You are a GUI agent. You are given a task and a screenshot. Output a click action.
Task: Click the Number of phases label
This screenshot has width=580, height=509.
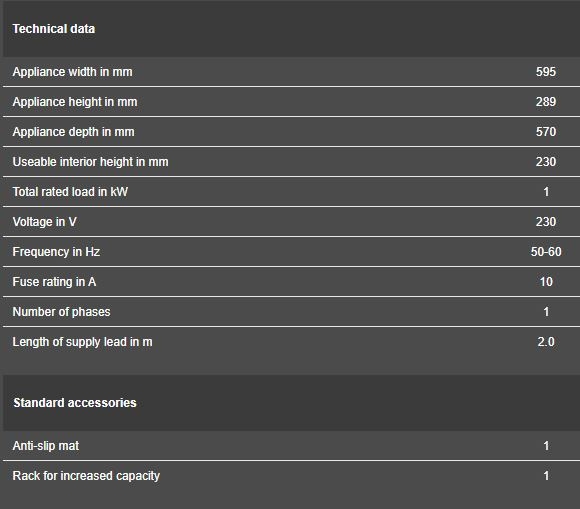coord(61,312)
